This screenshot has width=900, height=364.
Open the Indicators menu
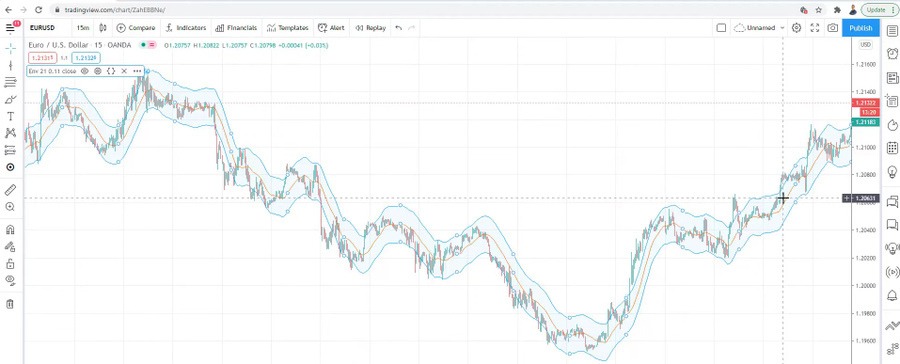pyautogui.click(x=185, y=28)
